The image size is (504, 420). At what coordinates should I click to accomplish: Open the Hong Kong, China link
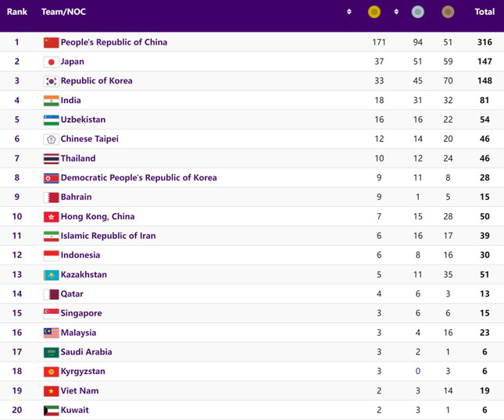98,216
